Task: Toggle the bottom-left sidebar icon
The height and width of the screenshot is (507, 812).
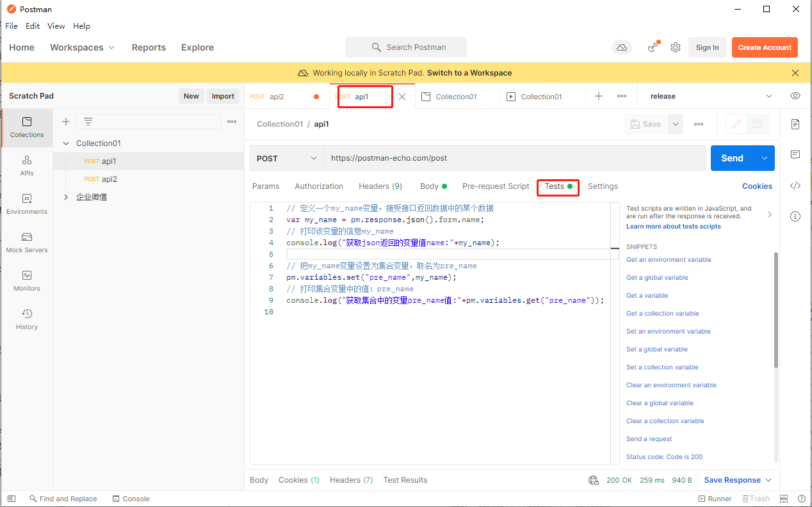Action: tap(11, 499)
